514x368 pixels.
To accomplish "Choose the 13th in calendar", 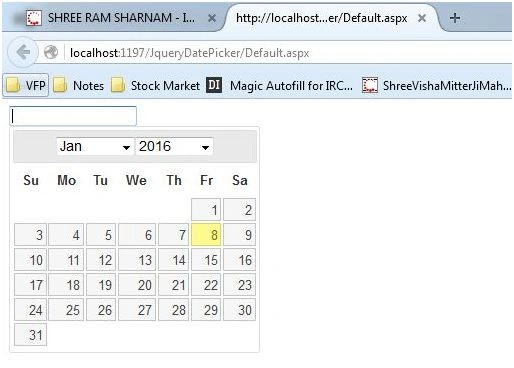I will (x=137, y=260).
